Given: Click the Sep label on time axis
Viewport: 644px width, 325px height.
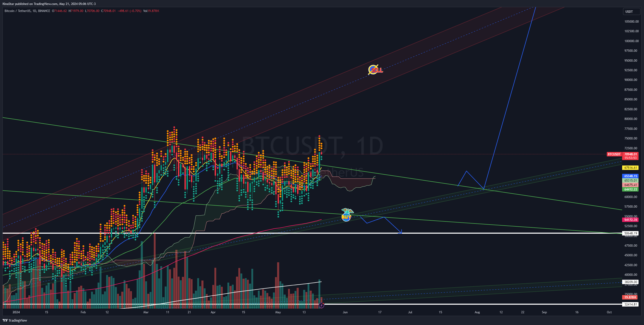Looking at the screenshot, I should coord(544,312).
